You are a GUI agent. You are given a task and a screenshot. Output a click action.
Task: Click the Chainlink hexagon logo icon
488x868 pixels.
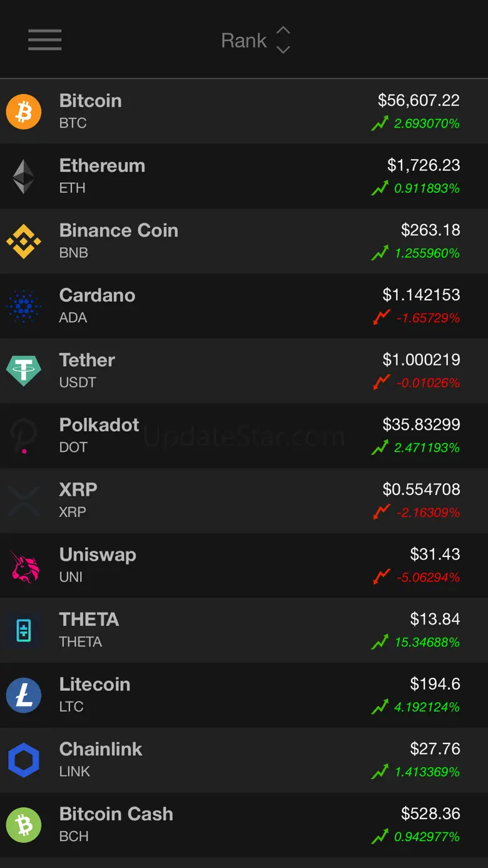(x=24, y=760)
